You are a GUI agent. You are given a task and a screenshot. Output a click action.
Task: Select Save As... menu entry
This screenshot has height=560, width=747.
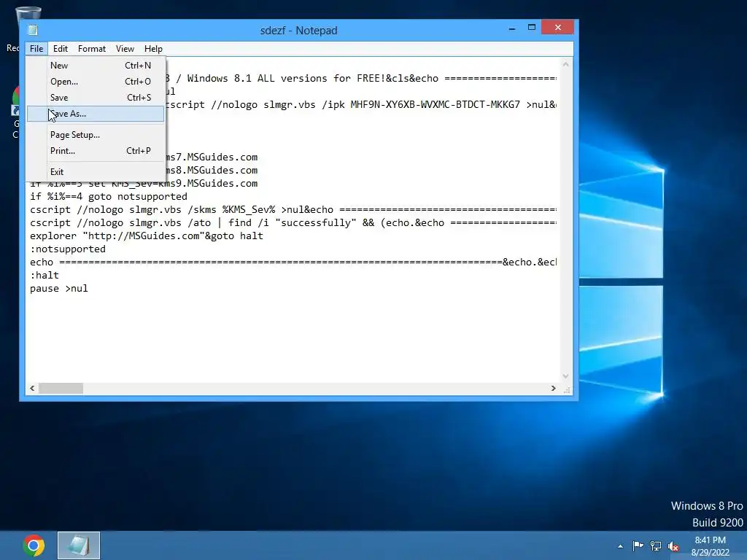96,114
